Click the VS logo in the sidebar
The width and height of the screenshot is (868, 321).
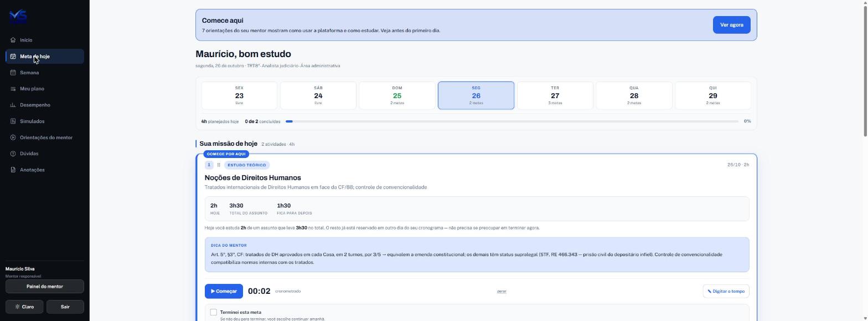(x=18, y=16)
